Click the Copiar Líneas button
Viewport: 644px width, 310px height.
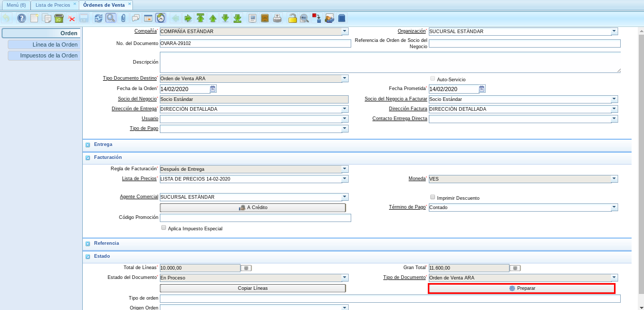pyautogui.click(x=252, y=288)
